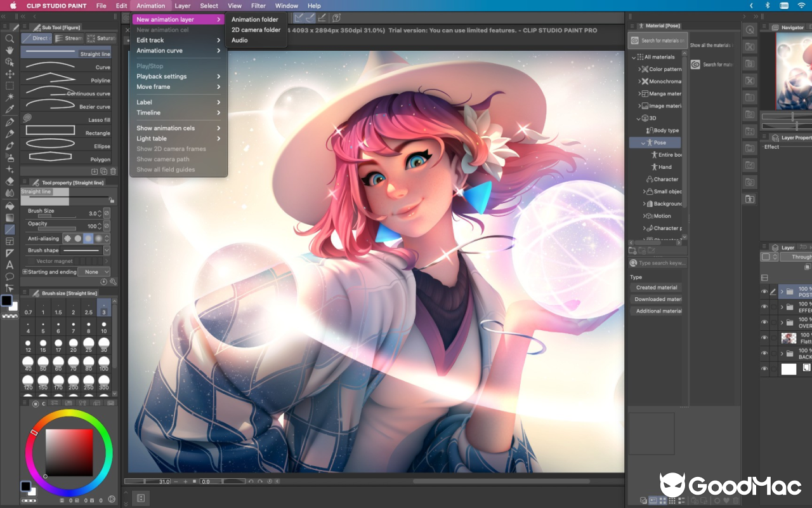
Task: Open the Filter menu
Action: click(258, 6)
